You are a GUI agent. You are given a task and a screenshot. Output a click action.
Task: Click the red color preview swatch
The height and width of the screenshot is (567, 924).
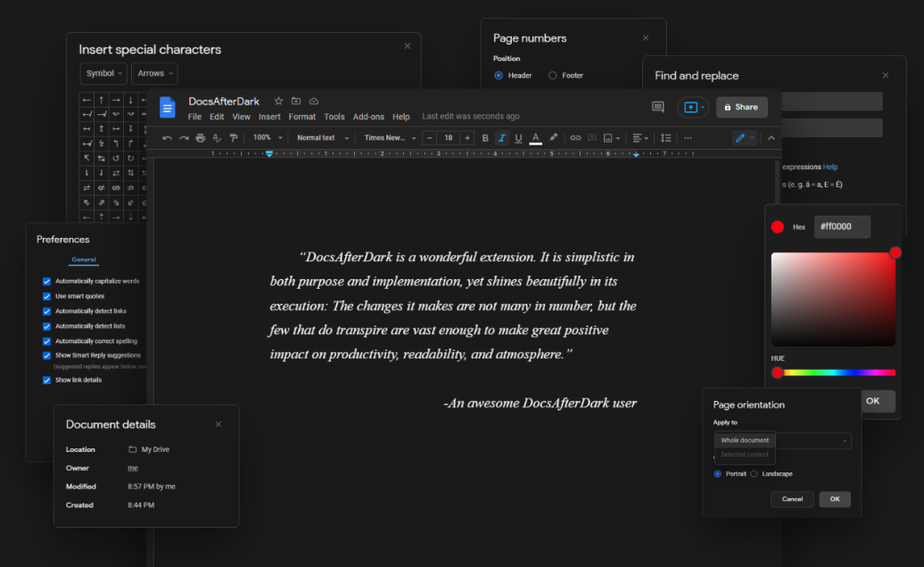point(777,227)
